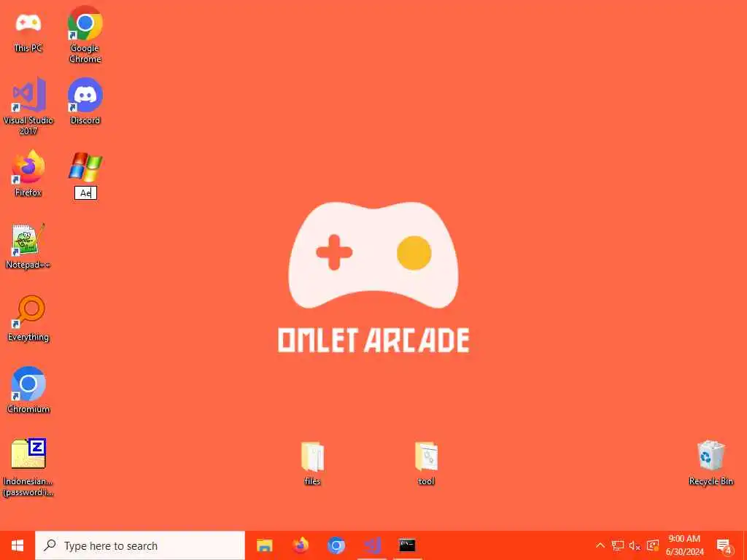The image size is (747, 560).
Task: Select the Firefox desktop shortcut
Action: pyautogui.click(x=28, y=174)
